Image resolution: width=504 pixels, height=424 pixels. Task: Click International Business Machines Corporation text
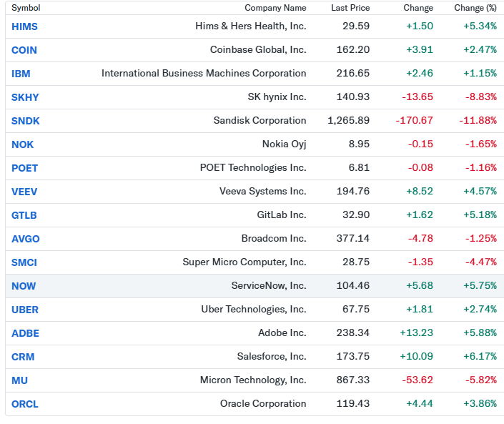[x=204, y=73]
